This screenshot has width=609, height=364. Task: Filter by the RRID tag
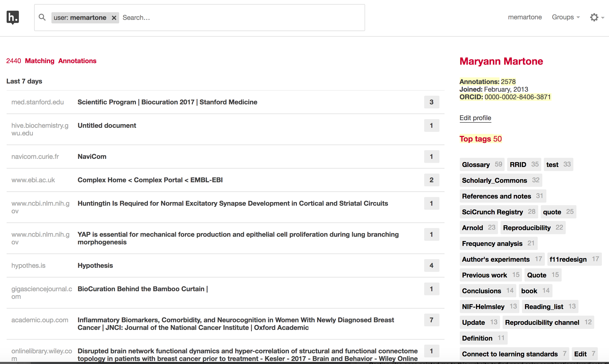tap(524, 164)
